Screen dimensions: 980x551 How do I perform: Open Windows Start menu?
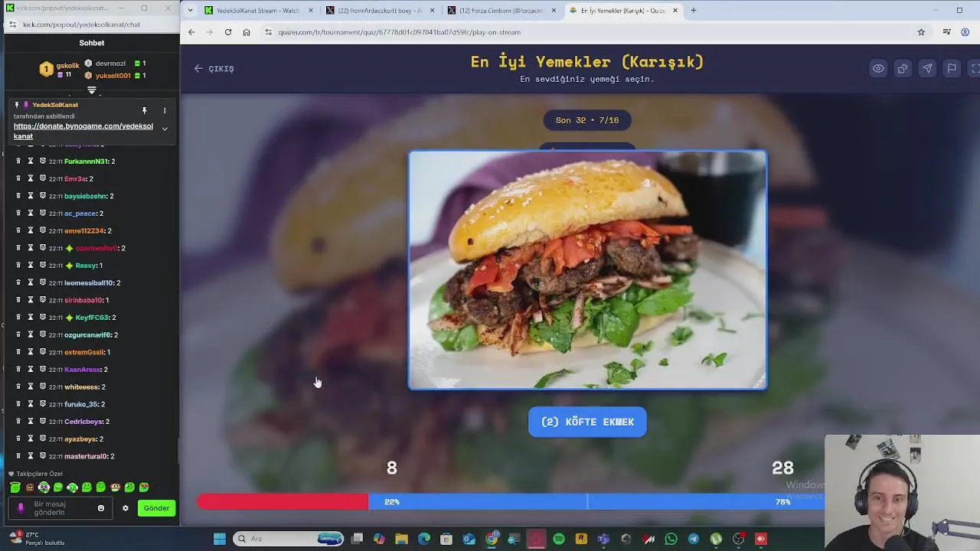[220, 539]
